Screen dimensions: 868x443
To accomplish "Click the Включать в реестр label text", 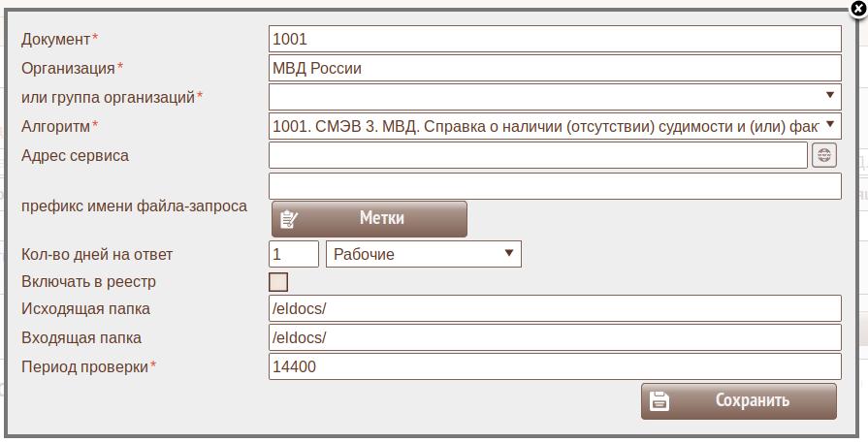I will [88, 282].
